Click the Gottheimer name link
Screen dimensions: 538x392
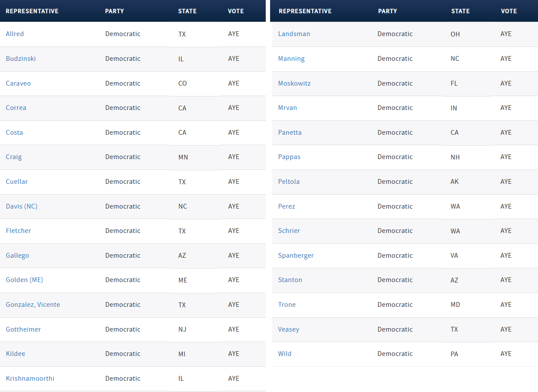coord(23,329)
